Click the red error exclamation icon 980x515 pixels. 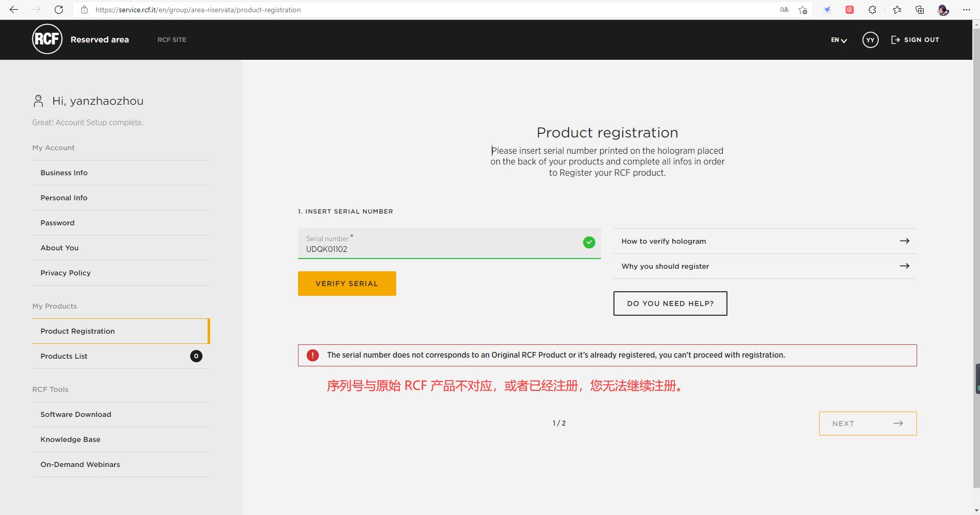point(312,355)
